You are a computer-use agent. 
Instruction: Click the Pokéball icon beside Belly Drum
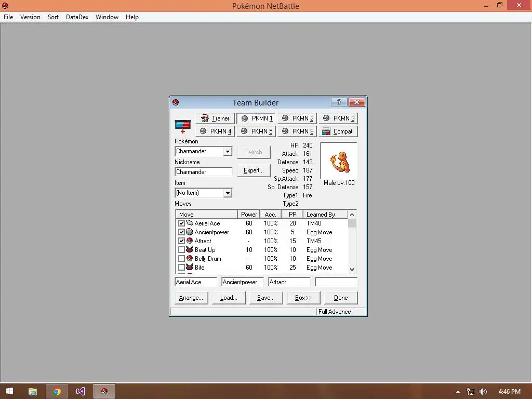click(x=190, y=258)
